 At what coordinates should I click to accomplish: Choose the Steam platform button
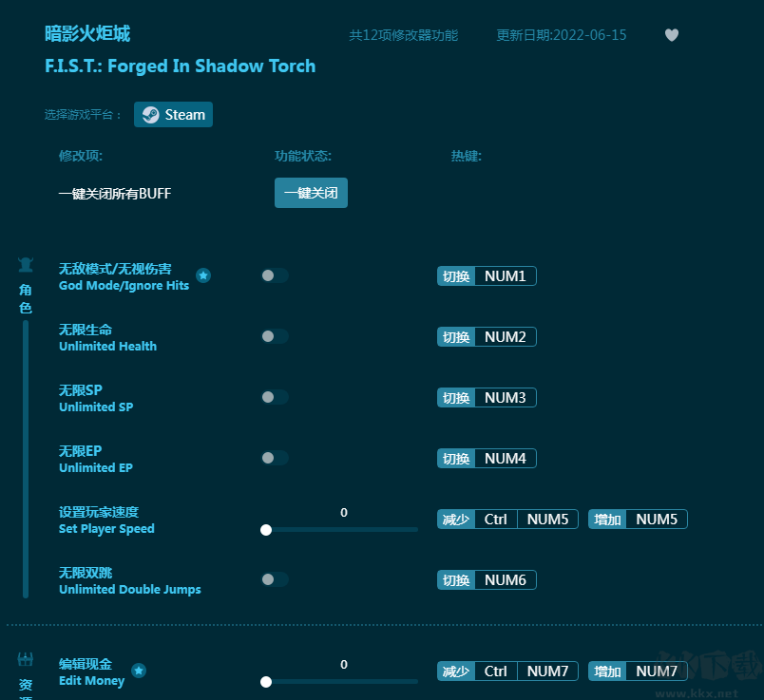pyautogui.click(x=173, y=115)
